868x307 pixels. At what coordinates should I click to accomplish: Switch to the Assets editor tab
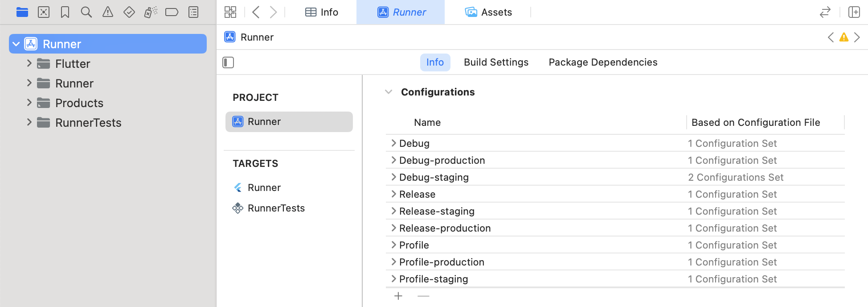pyautogui.click(x=488, y=12)
